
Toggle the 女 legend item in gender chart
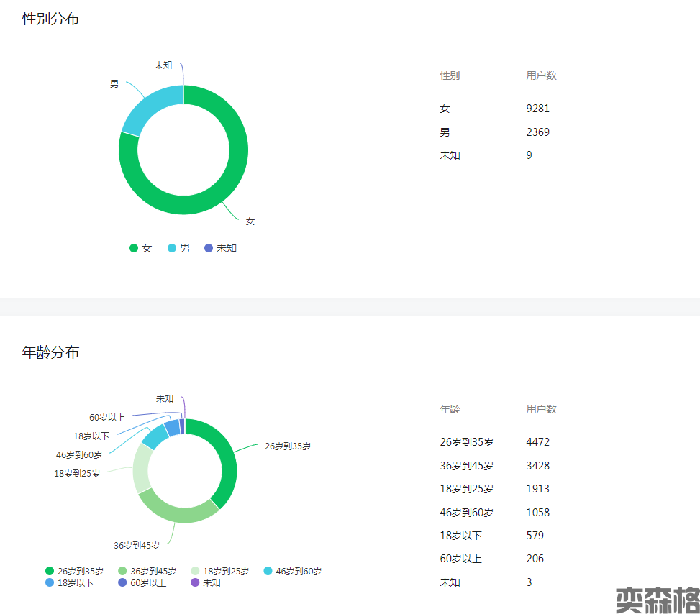pos(141,248)
